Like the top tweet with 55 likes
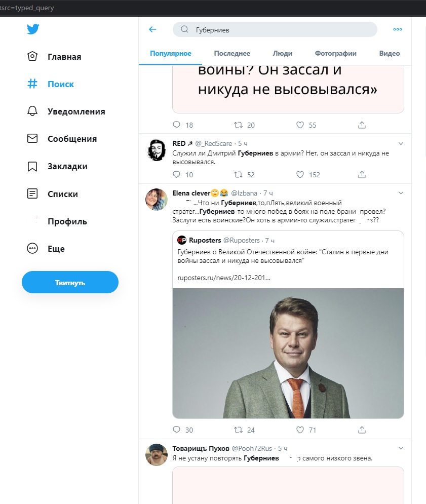The width and height of the screenshot is (426, 504). (300, 125)
